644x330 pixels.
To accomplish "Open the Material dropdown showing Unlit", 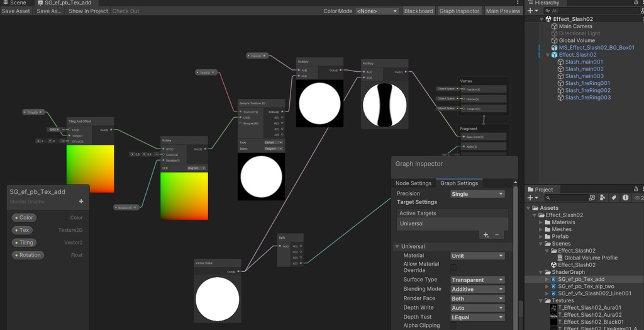I will [477, 256].
